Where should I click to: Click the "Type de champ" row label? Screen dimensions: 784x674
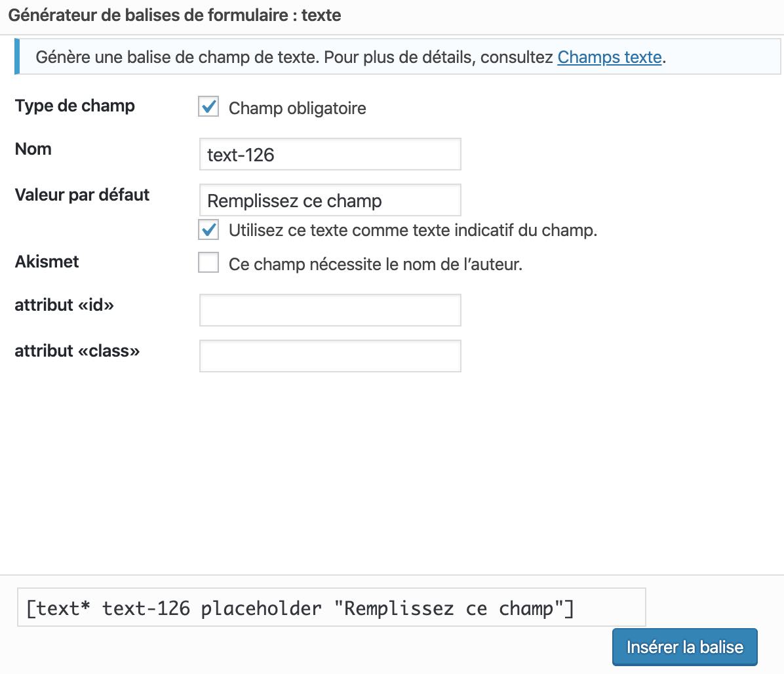(x=75, y=106)
